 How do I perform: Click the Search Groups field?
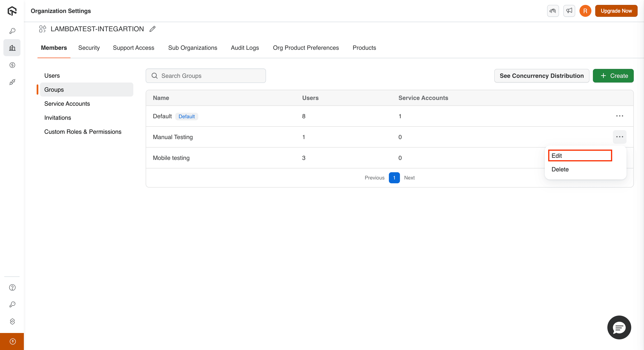[206, 76]
